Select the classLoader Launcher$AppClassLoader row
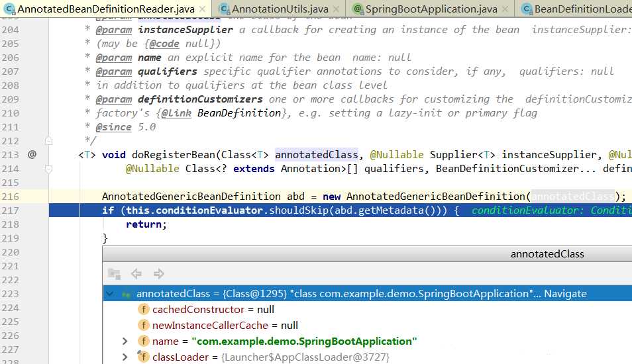Viewport: 632px width, 364px height. click(368, 357)
